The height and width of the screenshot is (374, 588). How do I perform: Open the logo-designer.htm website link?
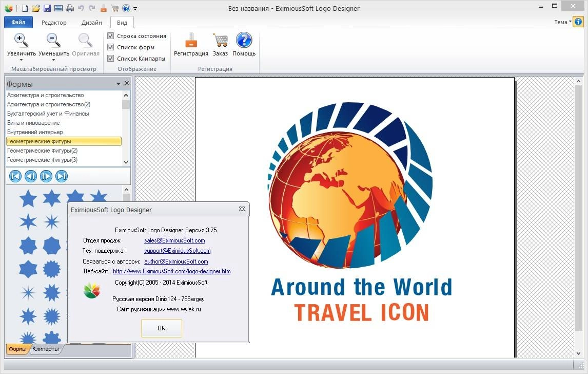coord(172,271)
